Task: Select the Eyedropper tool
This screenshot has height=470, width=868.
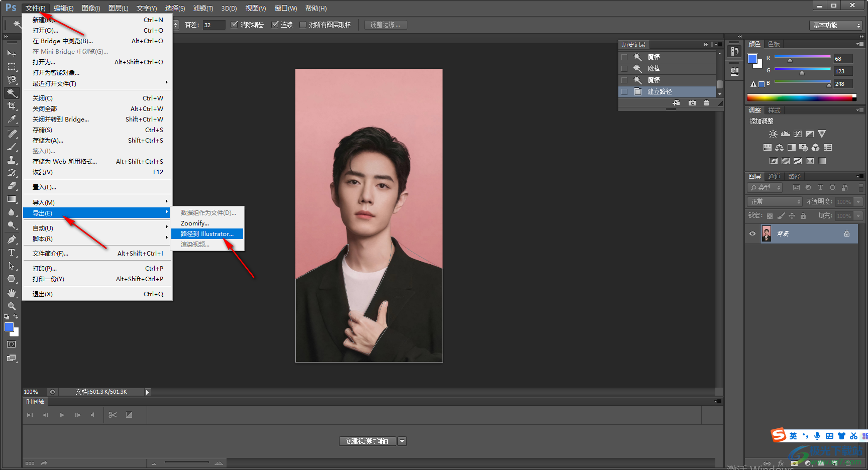Action: tap(11, 120)
